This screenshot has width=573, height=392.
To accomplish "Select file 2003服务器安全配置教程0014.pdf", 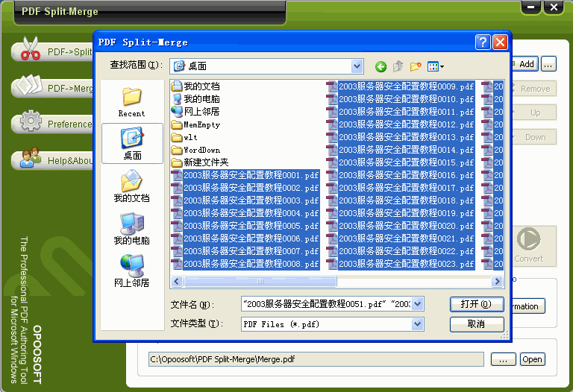I will coord(401,150).
